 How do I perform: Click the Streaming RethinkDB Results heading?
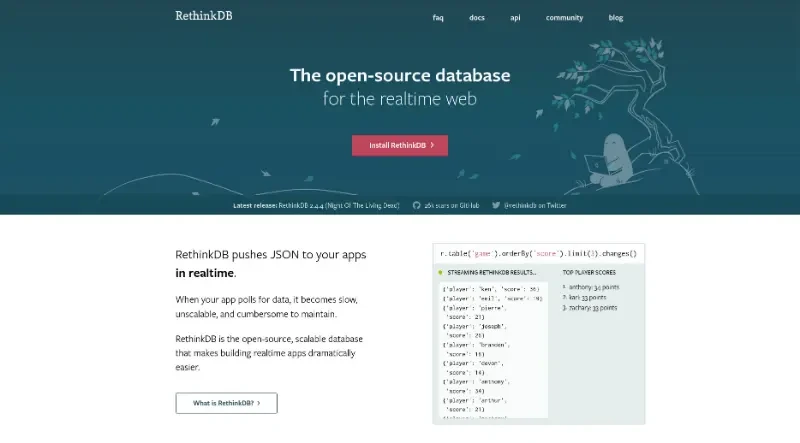tap(492, 273)
